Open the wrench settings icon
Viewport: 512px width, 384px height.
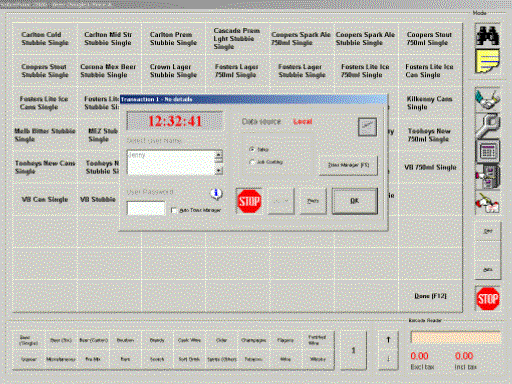(487, 125)
